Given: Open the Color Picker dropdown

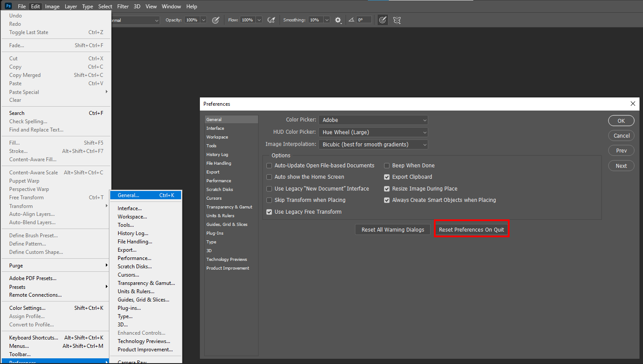Looking at the screenshot, I should click(x=373, y=120).
